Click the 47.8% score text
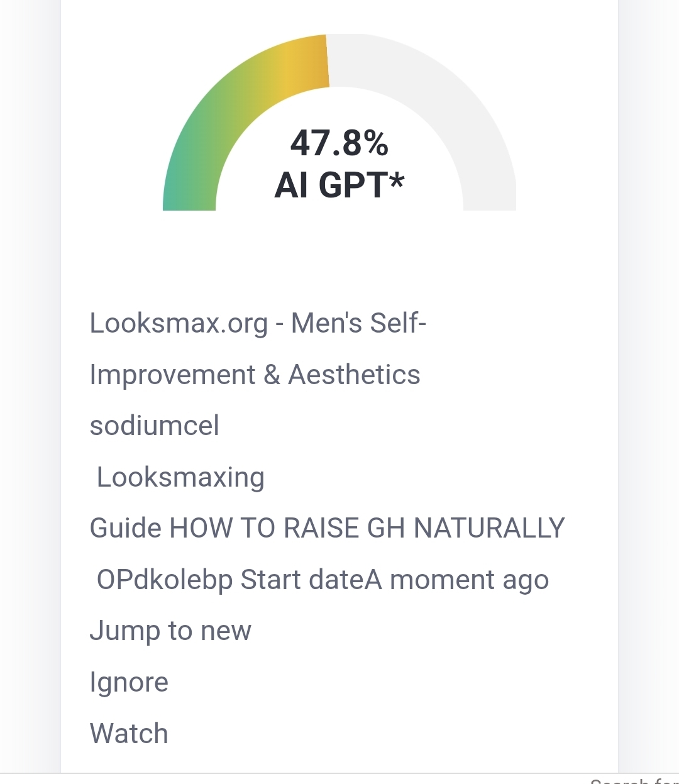The width and height of the screenshot is (679, 784). pyautogui.click(x=339, y=143)
